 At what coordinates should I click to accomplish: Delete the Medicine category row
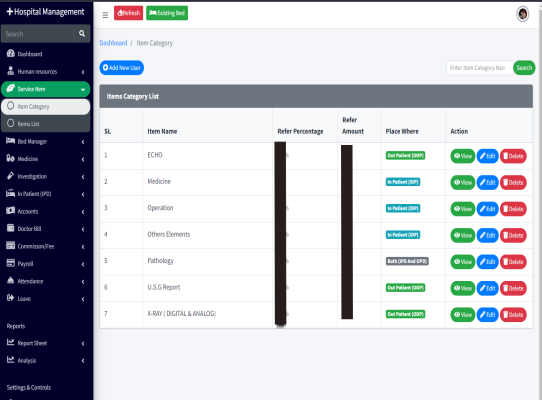click(x=513, y=183)
